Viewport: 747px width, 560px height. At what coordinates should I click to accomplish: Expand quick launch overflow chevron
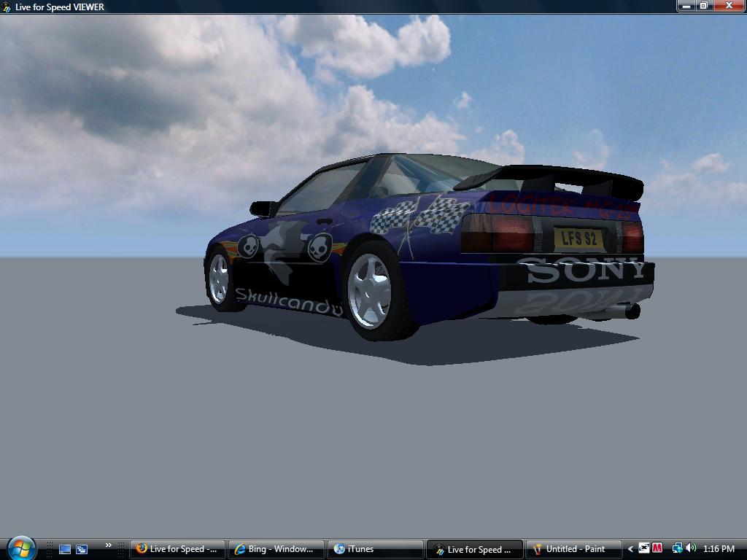click(x=109, y=545)
